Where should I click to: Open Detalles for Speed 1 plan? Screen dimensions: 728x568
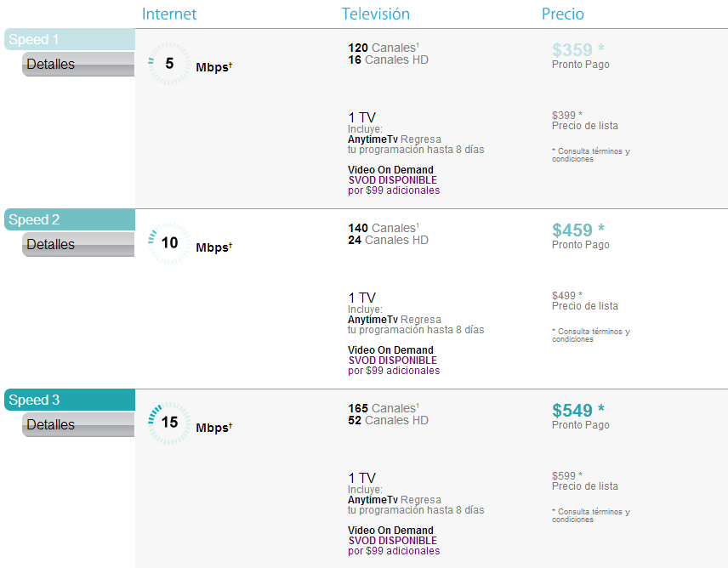pos(78,65)
